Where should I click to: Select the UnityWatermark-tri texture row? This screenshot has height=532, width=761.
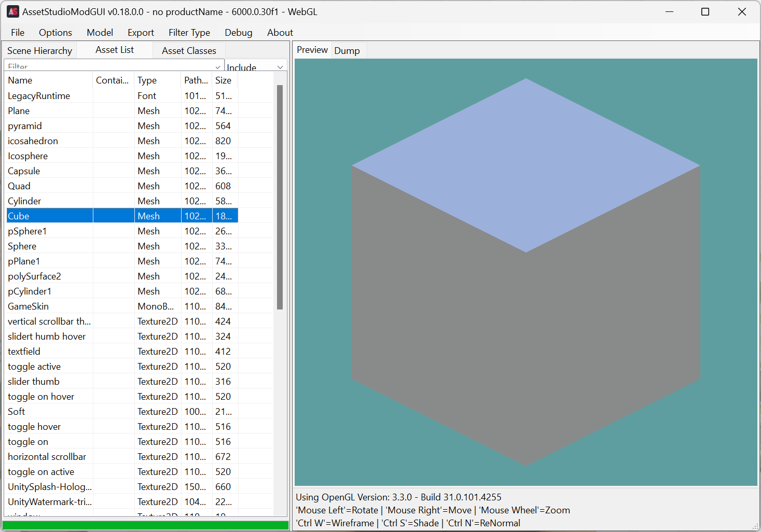tap(122, 502)
